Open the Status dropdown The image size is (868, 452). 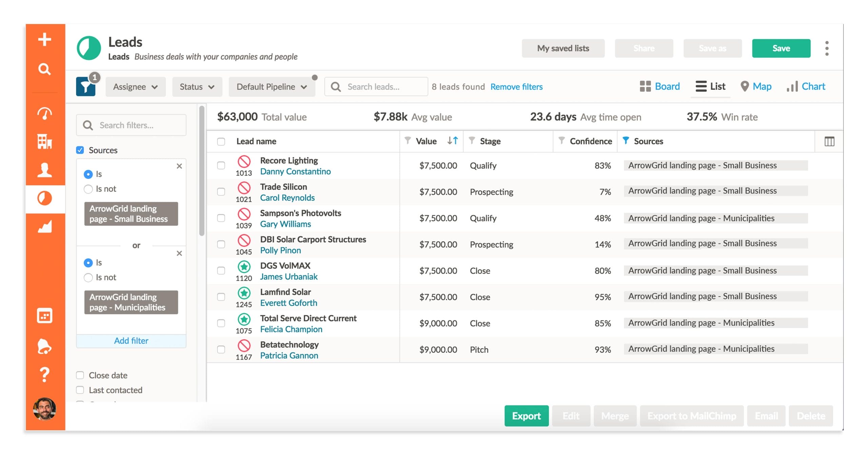(197, 86)
